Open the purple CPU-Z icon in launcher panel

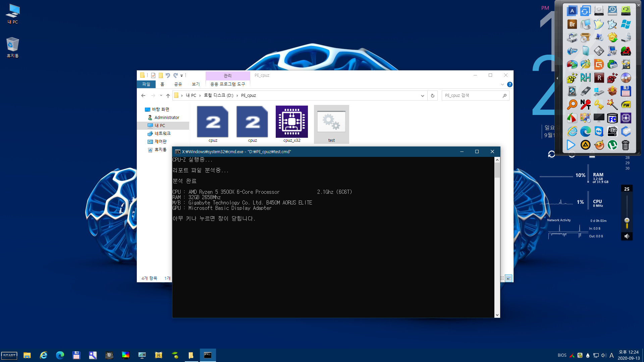[626, 118]
